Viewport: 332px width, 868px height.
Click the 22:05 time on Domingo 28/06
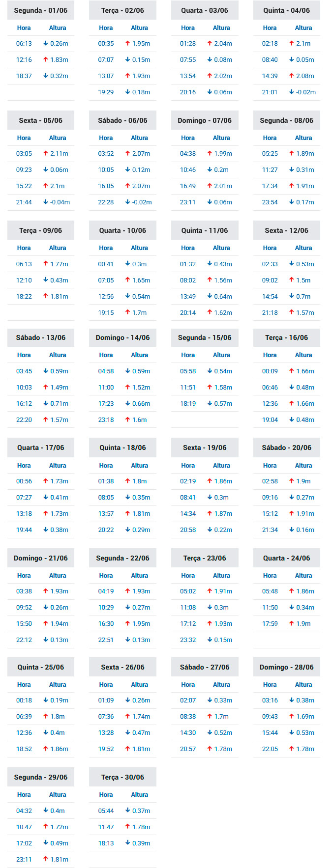tap(270, 749)
